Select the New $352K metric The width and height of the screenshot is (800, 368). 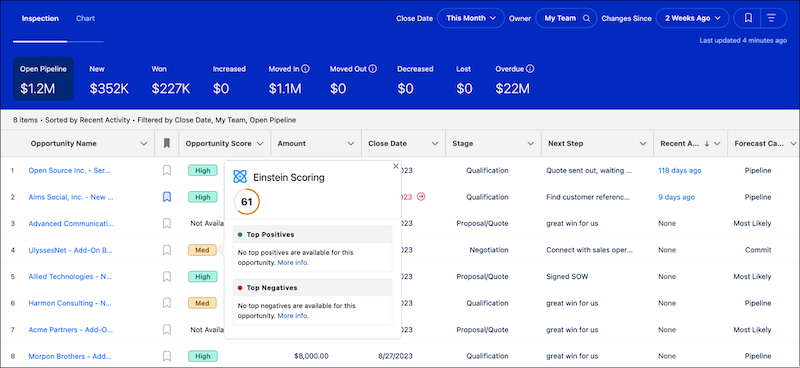(109, 80)
